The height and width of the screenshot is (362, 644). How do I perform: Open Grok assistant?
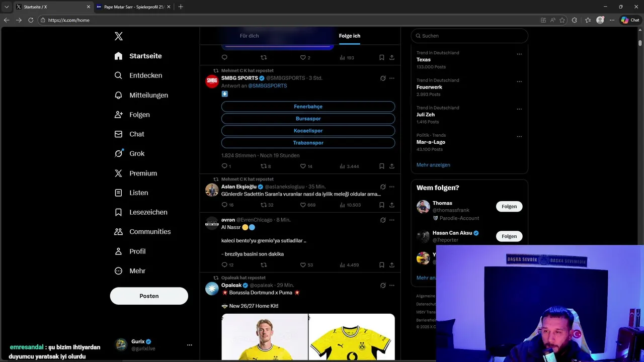(129, 153)
